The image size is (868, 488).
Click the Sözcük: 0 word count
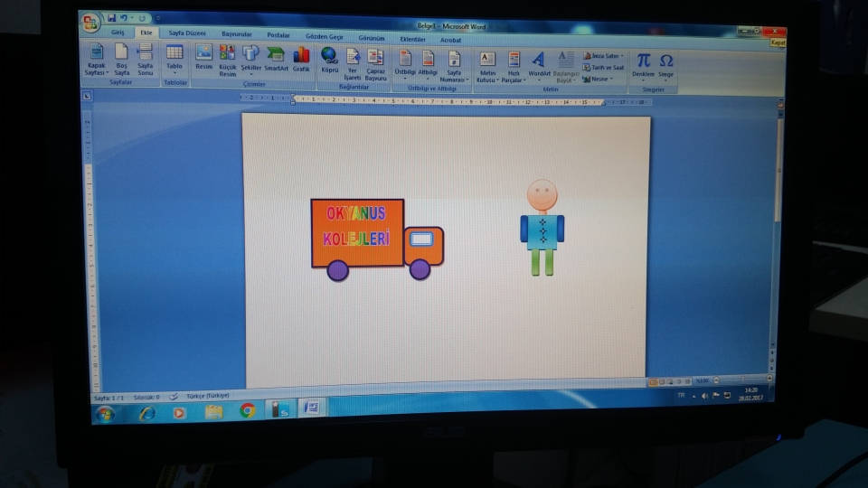[146, 398]
